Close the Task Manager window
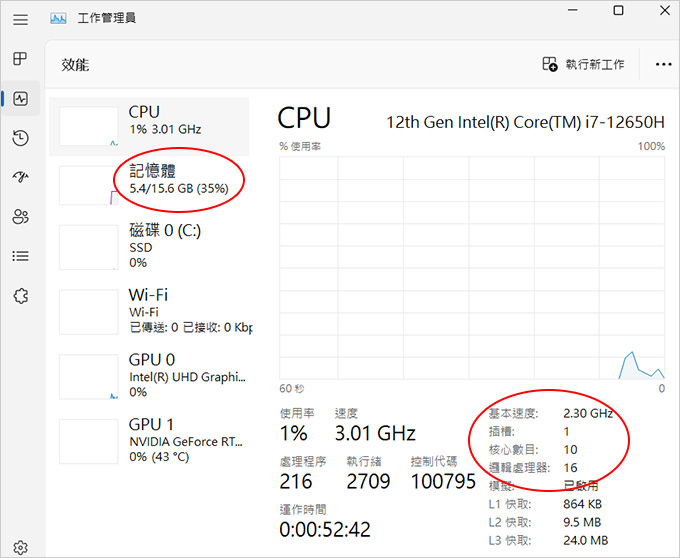Screen dimensions: 680x558 [x=665, y=10]
